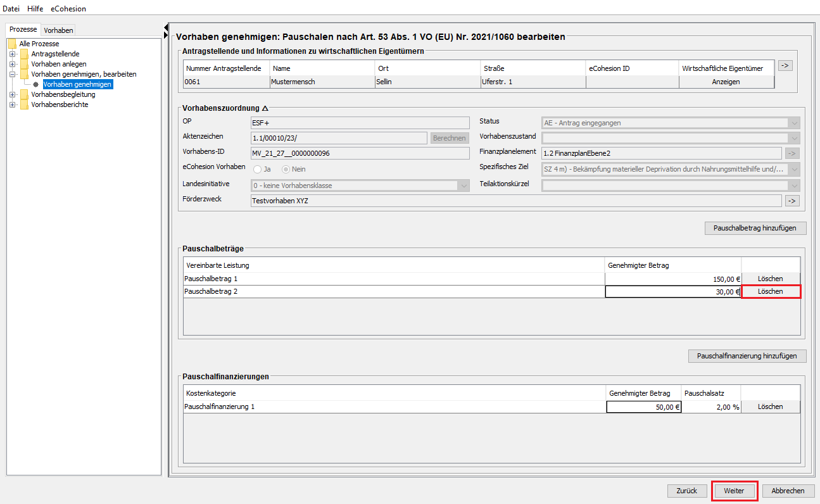
Task: Click the Vereinbarte Leistung column header
Action: coord(394,265)
